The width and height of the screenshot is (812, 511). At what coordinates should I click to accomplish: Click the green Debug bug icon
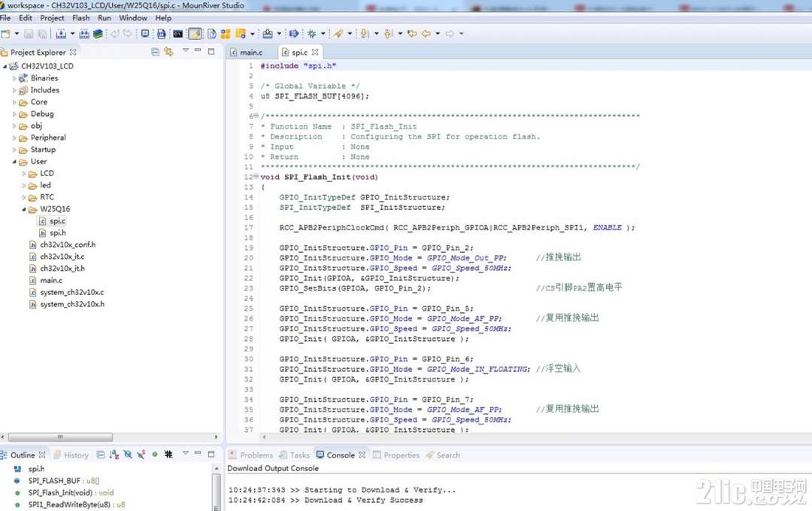click(312, 34)
